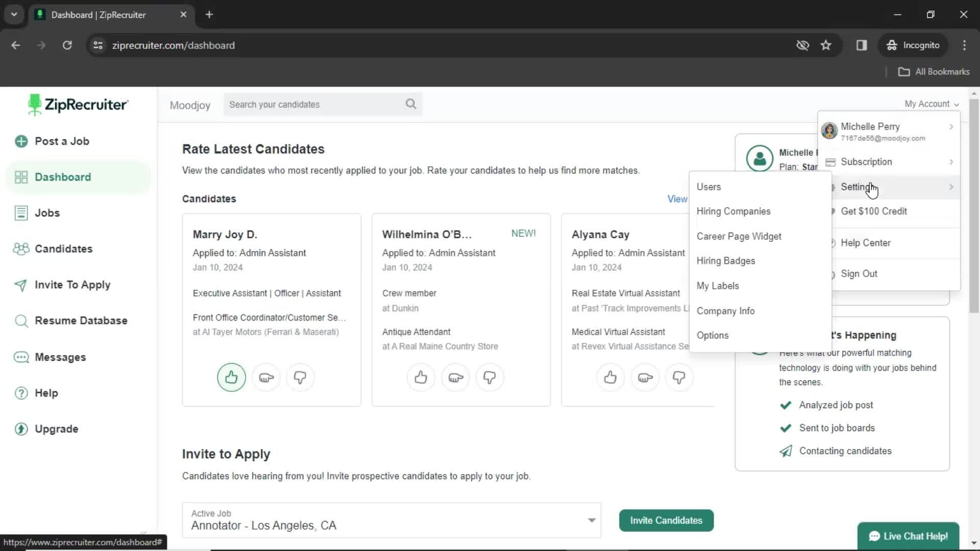The width and height of the screenshot is (980, 551).
Task: Open the Users settings option
Action: pyautogui.click(x=709, y=186)
